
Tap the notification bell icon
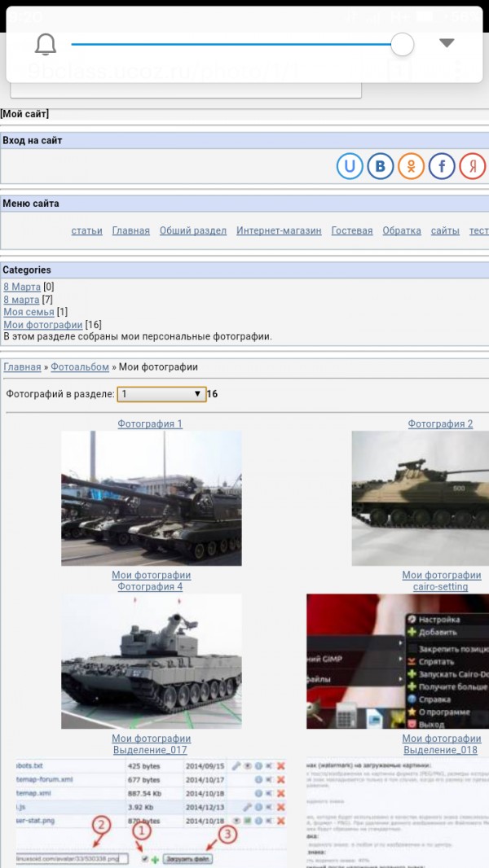pyautogui.click(x=46, y=44)
